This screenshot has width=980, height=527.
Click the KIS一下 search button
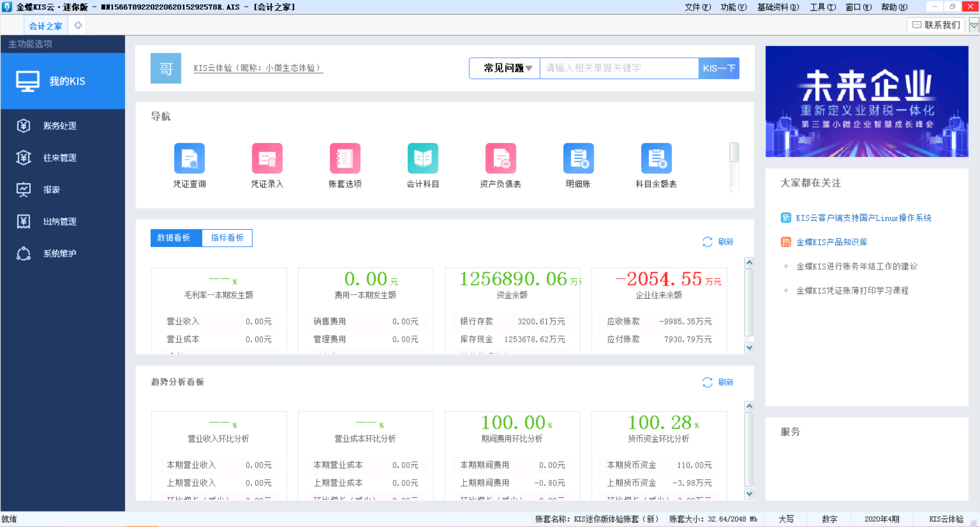click(x=719, y=68)
